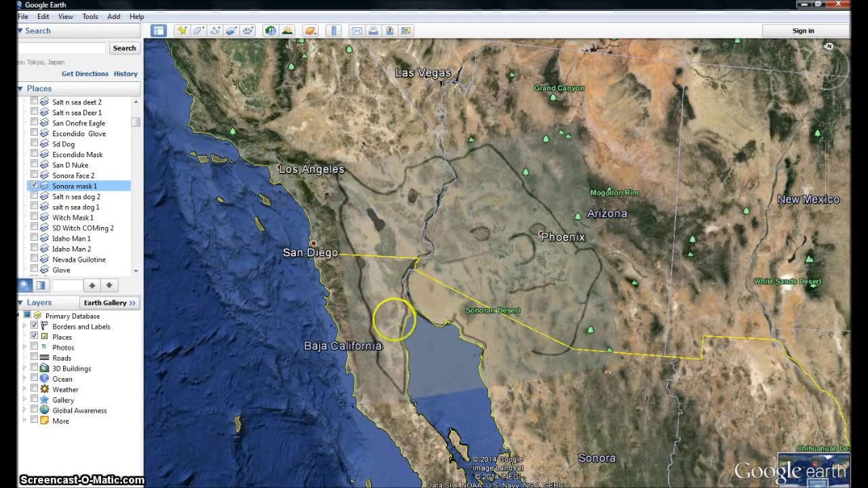This screenshot has height=488, width=868.
Task: Click the 3D Buildings layer icon
Action: 45,368
